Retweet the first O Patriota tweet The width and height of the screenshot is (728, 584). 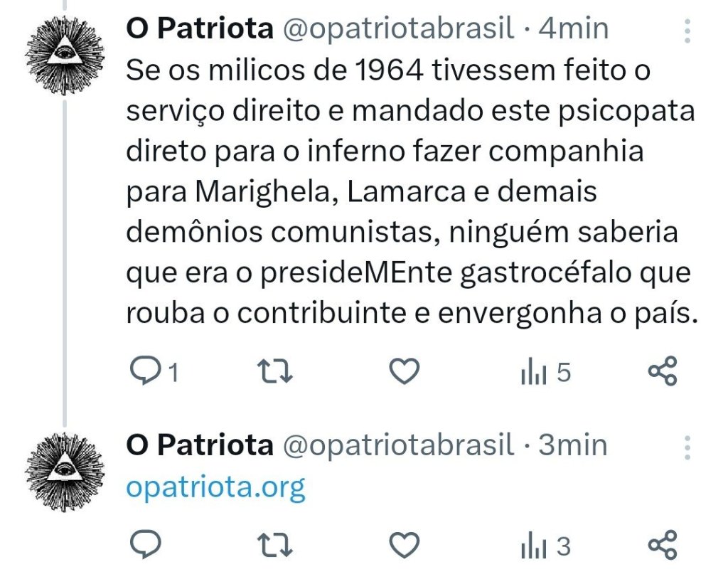(x=274, y=371)
